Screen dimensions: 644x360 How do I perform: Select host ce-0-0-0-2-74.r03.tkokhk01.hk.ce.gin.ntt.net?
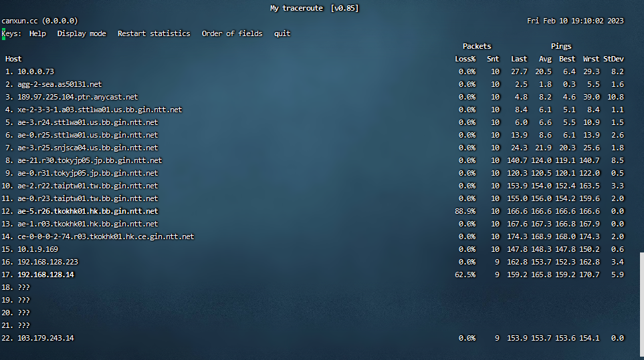pyautogui.click(x=106, y=237)
